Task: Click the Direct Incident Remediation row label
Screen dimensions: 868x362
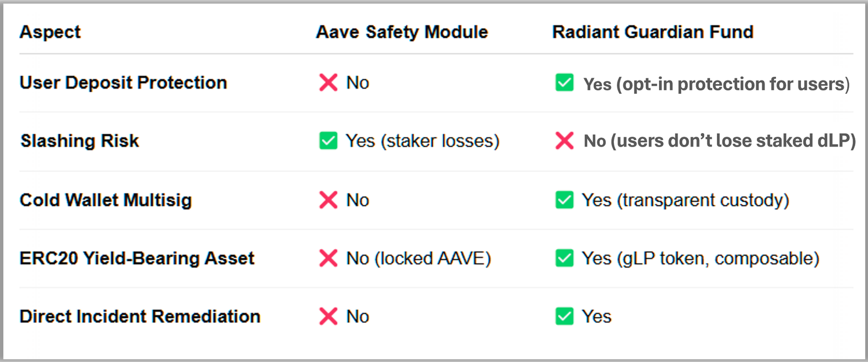Action: click(x=140, y=316)
